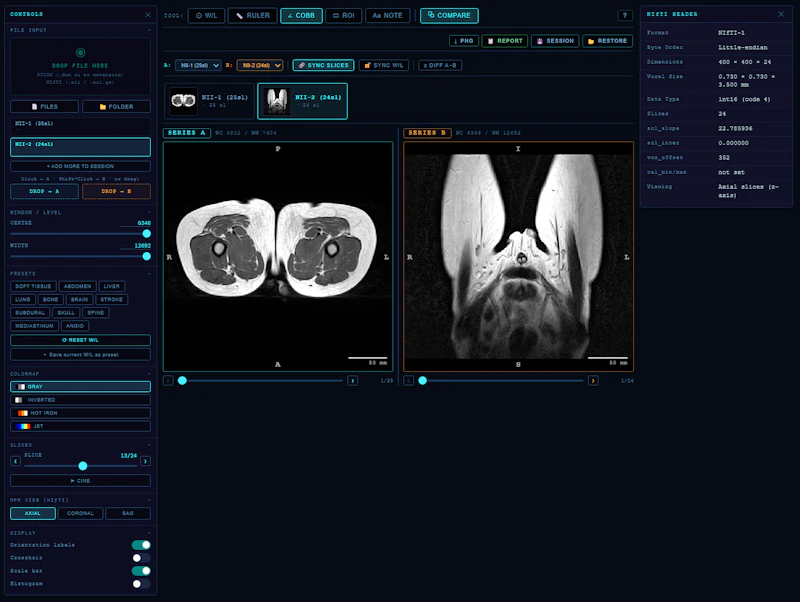This screenshot has width=800, height=602.
Task: Toggle Diff A-B view
Action: pos(440,65)
